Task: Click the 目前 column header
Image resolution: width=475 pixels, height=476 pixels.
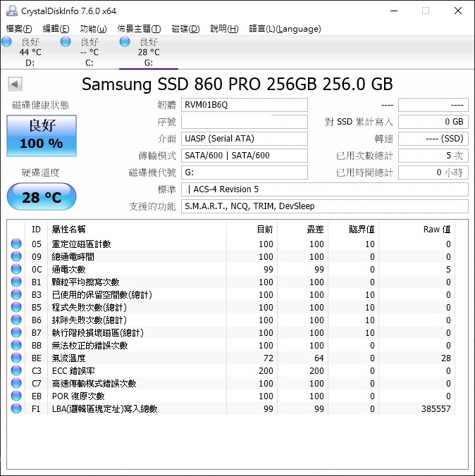Action: pyautogui.click(x=252, y=229)
